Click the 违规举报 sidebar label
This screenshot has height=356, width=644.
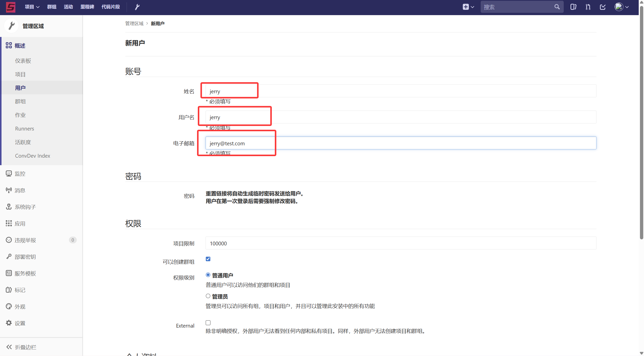click(x=25, y=240)
